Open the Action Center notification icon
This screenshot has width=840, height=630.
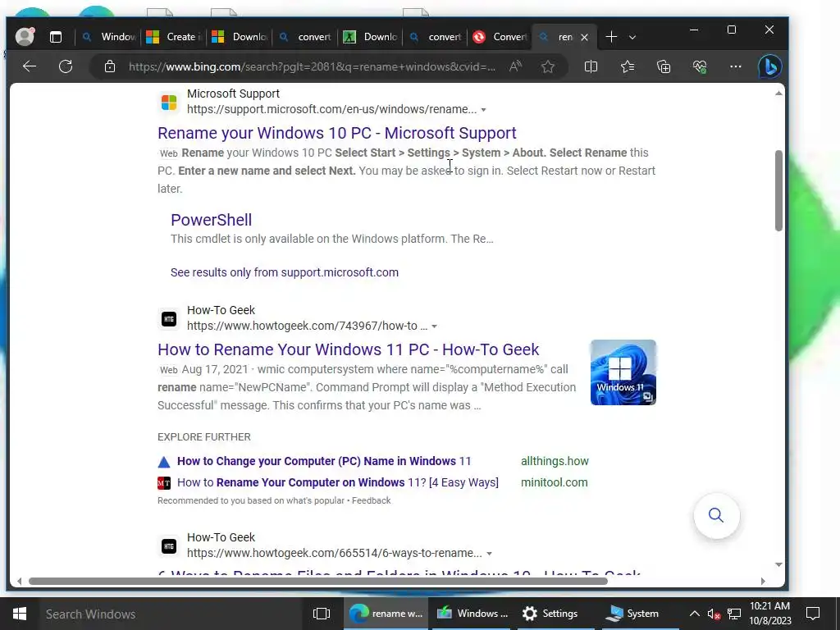[813, 614]
